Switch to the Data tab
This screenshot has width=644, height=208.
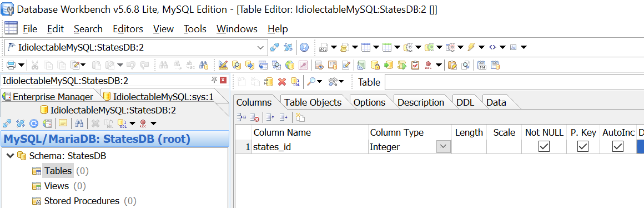(496, 102)
